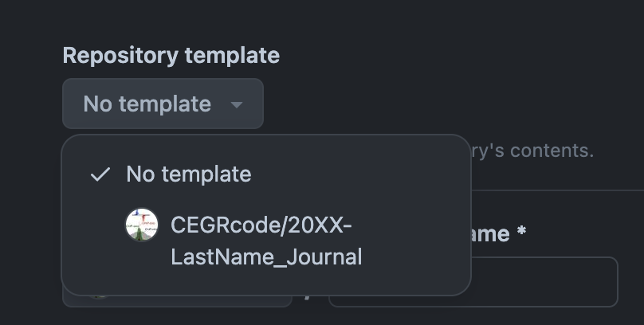Click the "No template" text on dropdown button

point(147,104)
